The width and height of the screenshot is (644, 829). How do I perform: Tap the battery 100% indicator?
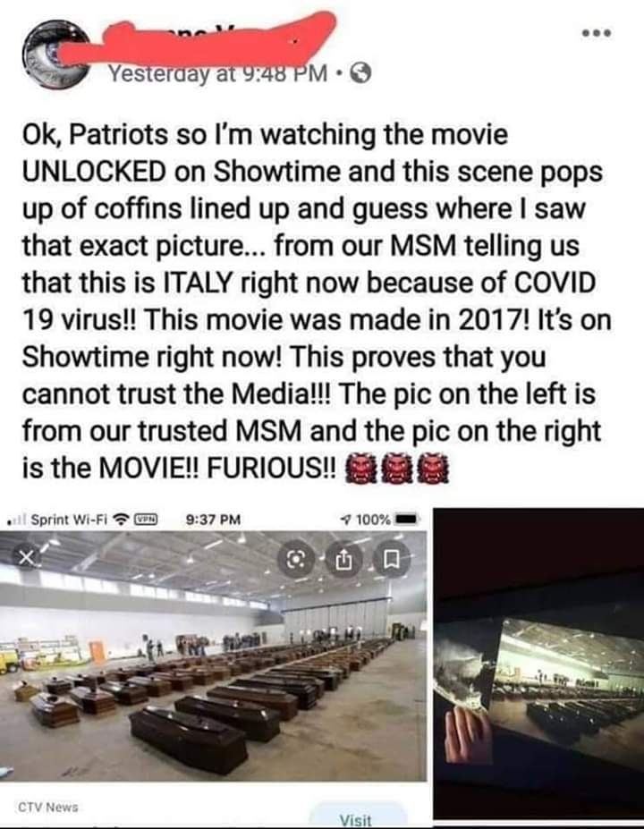(388, 520)
